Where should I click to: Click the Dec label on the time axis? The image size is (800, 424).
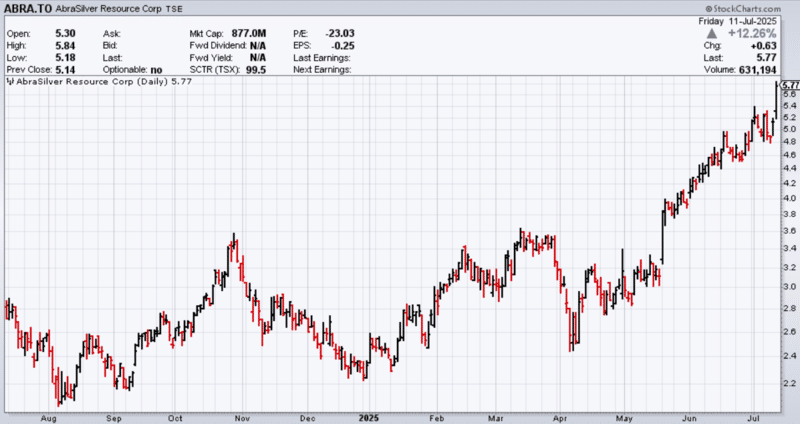coord(308,418)
